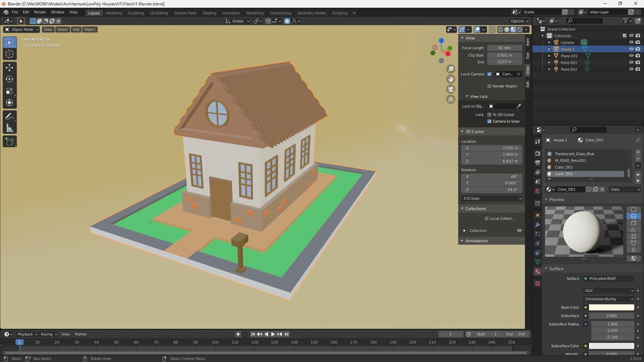Open the Global transform orientation dropdown
The image size is (644, 362).
click(237, 21)
